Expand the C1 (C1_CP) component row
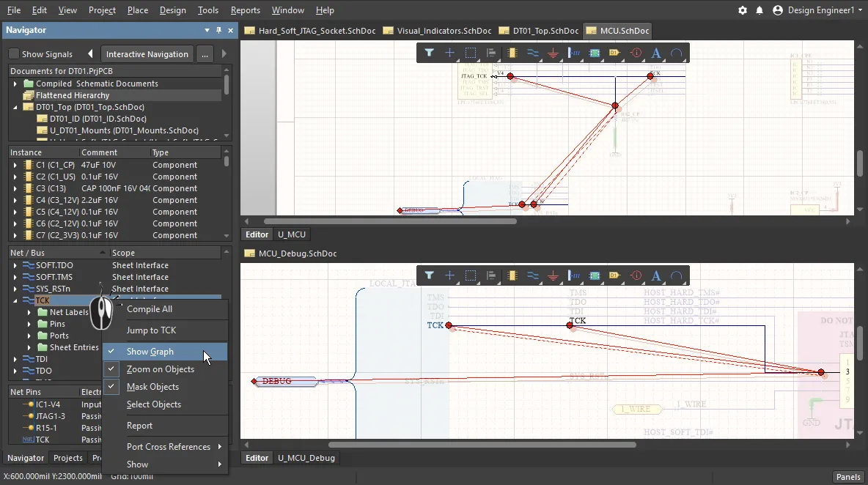 point(15,165)
